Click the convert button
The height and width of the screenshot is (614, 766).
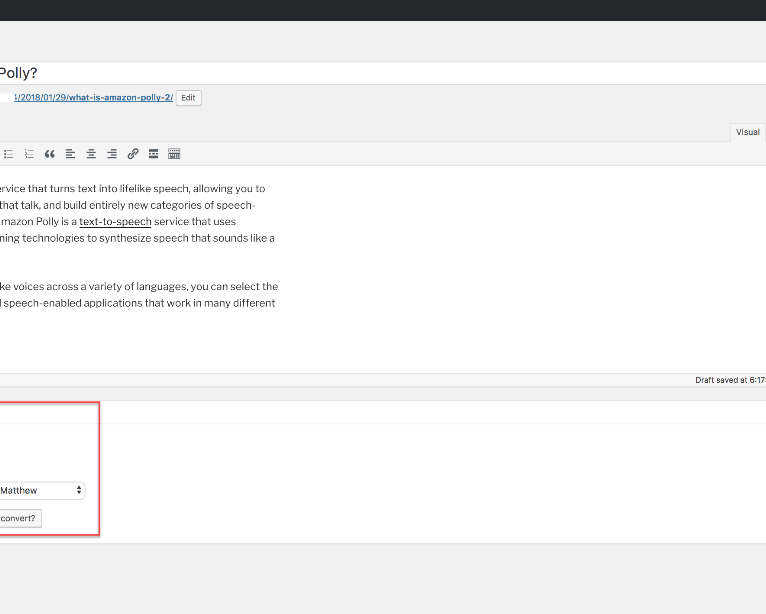(20, 519)
